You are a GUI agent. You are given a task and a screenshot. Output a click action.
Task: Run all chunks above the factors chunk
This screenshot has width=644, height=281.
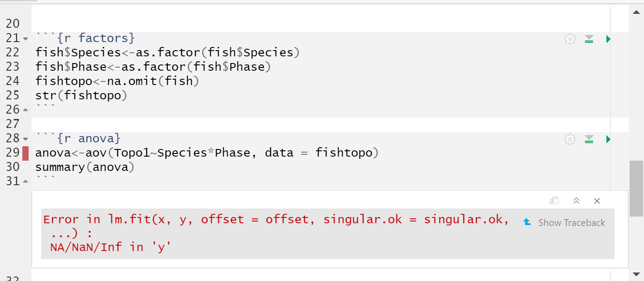click(589, 39)
